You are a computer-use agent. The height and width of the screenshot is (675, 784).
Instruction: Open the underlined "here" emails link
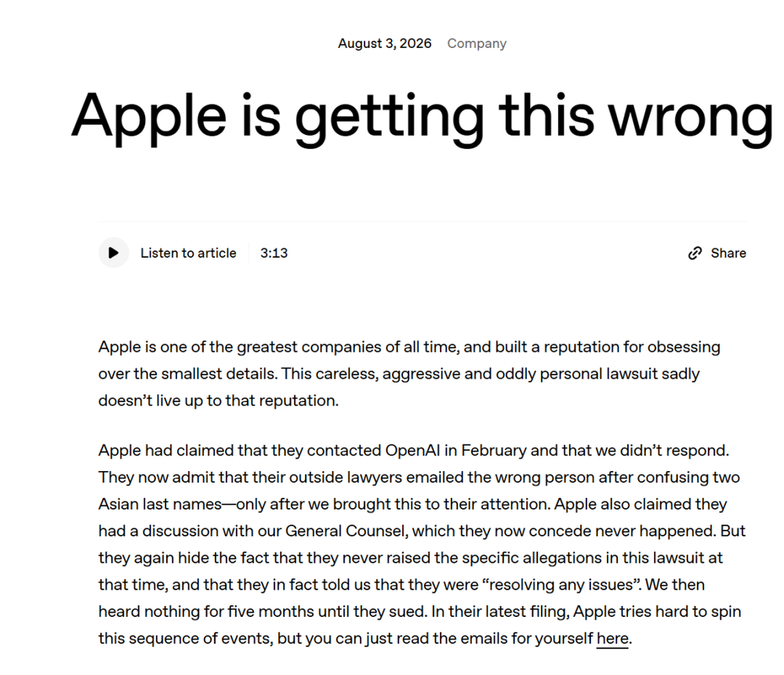tap(612, 638)
